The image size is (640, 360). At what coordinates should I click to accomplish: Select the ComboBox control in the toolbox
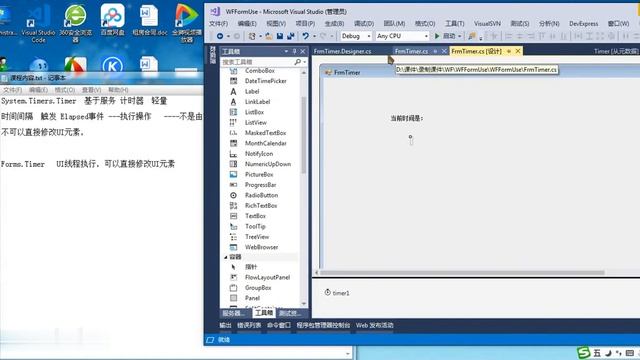point(260,71)
